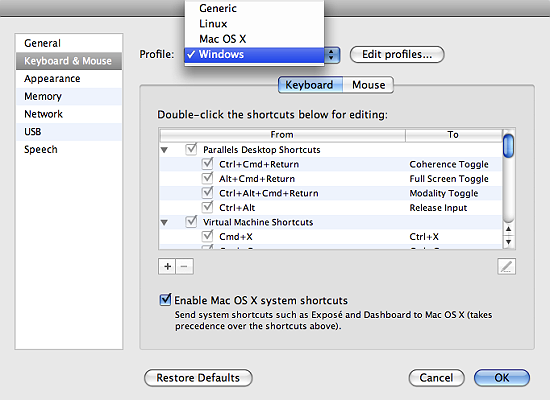The image size is (550, 400).
Task: Add a new shortcut with plus button
Action: 167,267
